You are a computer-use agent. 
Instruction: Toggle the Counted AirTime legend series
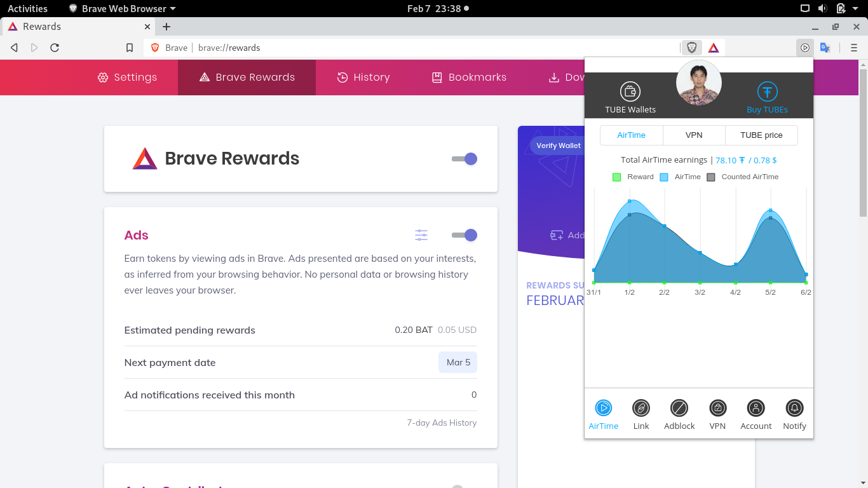(742, 177)
